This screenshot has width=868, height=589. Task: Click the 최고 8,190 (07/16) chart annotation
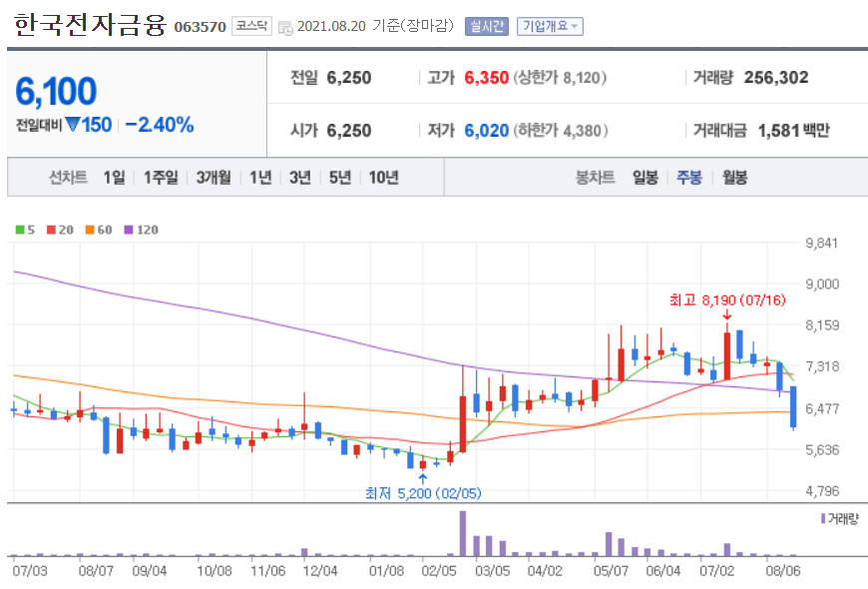727,300
